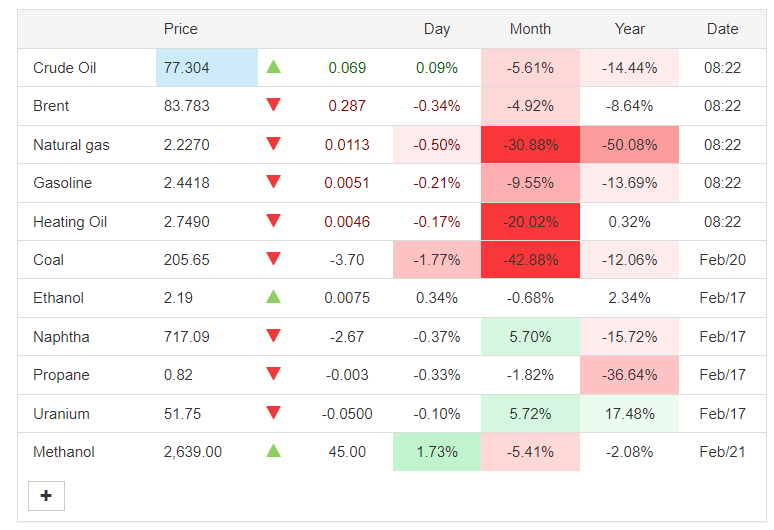Sort by the Month column header
Viewport: 774px width, 530px height.
(530, 29)
